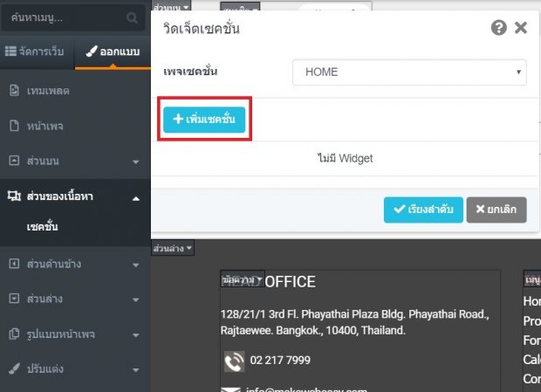Open the ส่วนล่าง dropdown tag above footer
This screenshot has width=541, height=392.
(x=173, y=248)
